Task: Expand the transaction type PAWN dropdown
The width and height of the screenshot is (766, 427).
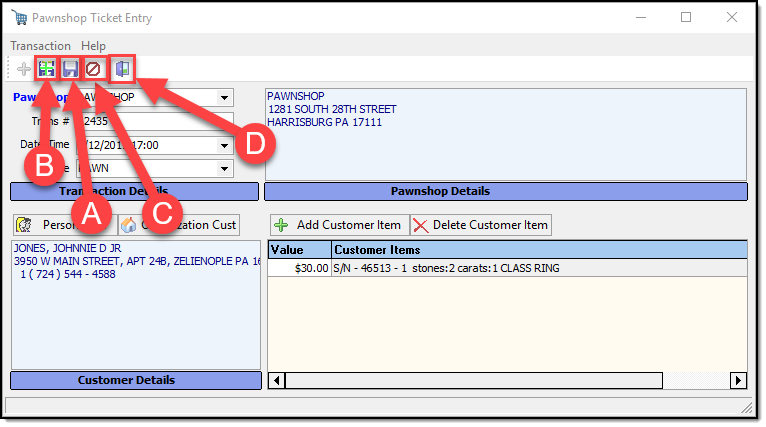Action: [x=225, y=168]
